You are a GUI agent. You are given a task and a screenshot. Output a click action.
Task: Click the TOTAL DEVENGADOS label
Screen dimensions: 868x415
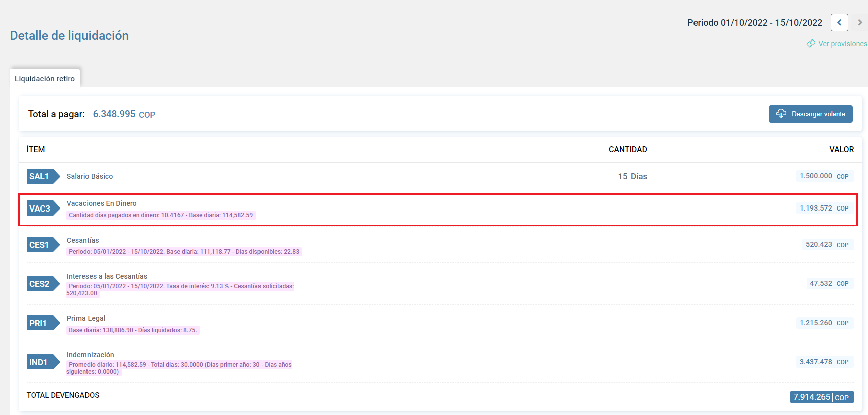pyautogui.click(x=63, y=395)
